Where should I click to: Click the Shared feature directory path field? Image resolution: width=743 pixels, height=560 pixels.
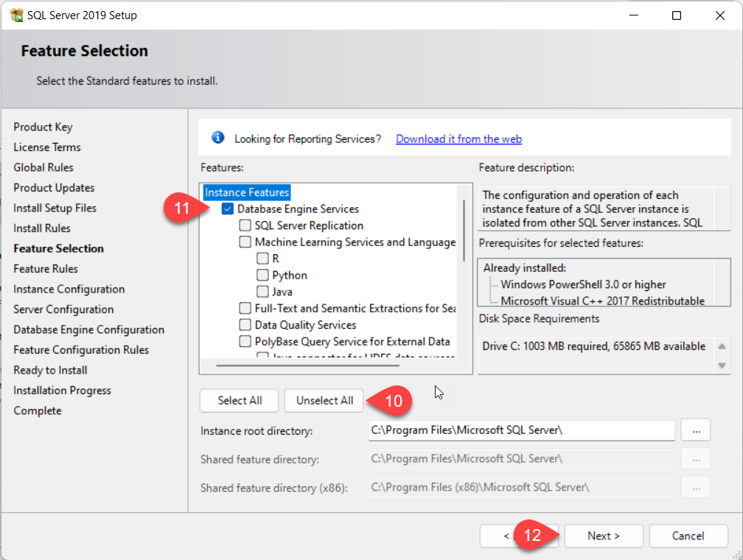point(522,458)
